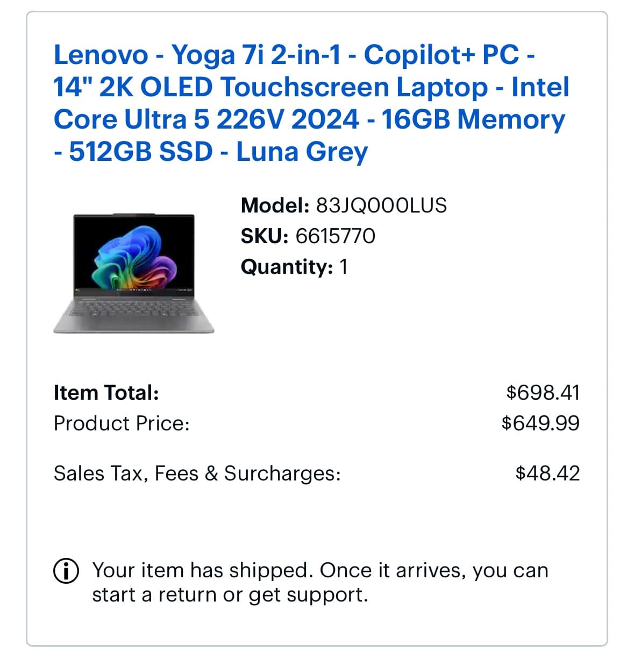The image size is (634, 672).
Task: Click the 'Your item has shipped' text
Action: click(202, 570)
